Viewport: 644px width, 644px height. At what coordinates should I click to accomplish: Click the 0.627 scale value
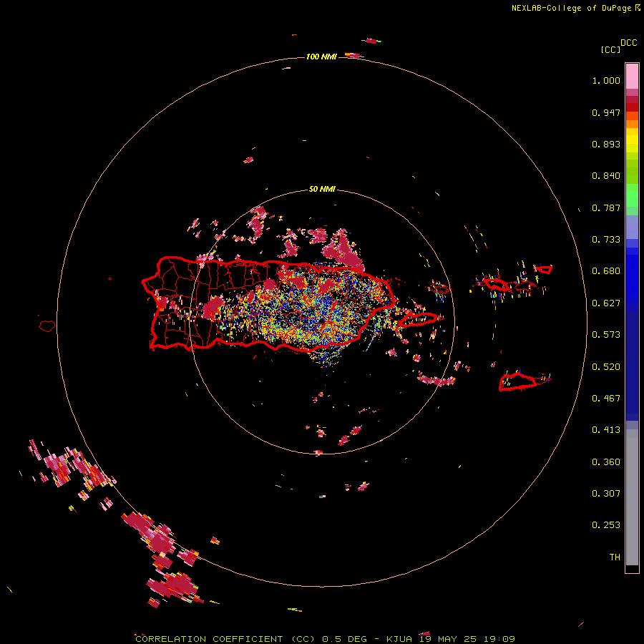click(606, 303)
